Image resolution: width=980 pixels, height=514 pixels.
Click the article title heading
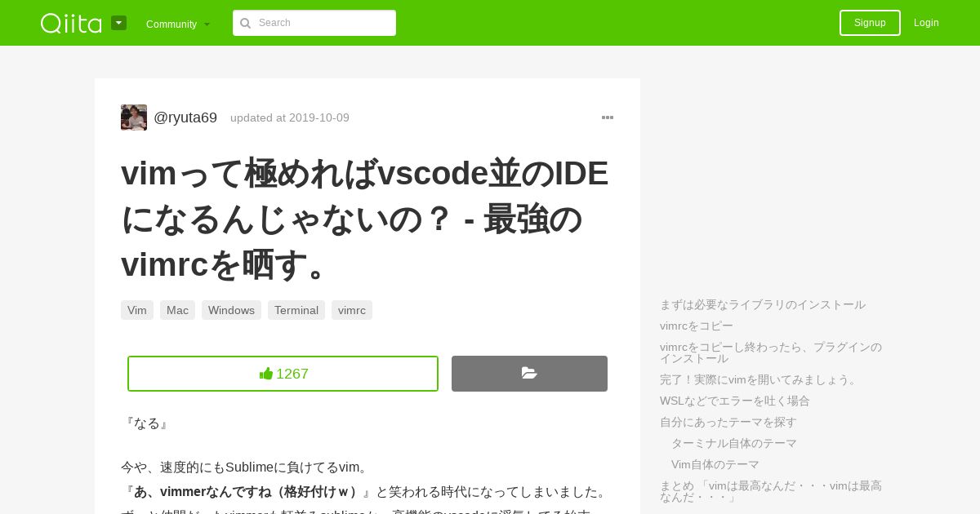coord(366,219)
